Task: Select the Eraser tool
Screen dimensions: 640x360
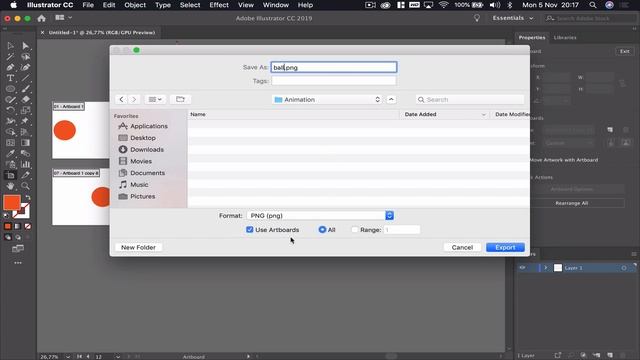Action: 25,100
